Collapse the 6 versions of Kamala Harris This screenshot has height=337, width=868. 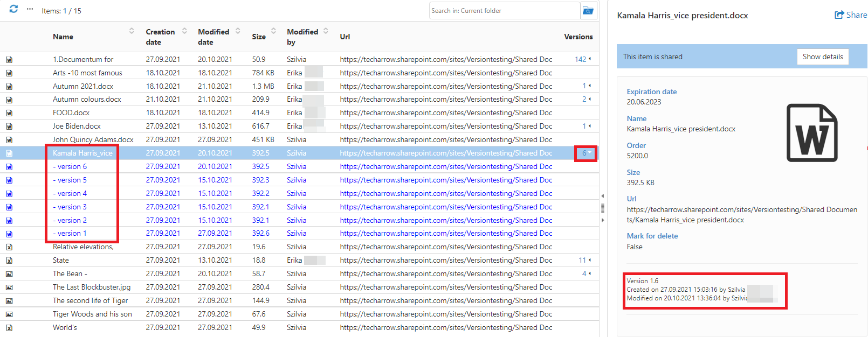tap(586, 153)
